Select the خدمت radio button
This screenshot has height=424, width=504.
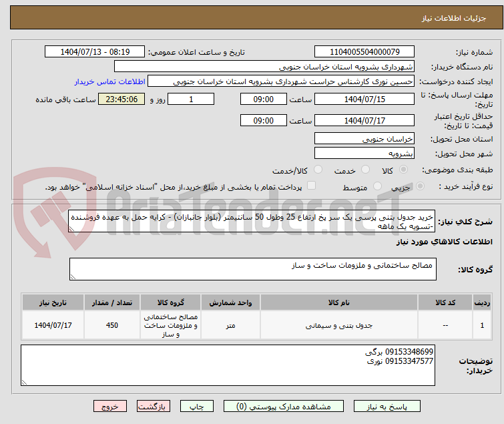365,170
